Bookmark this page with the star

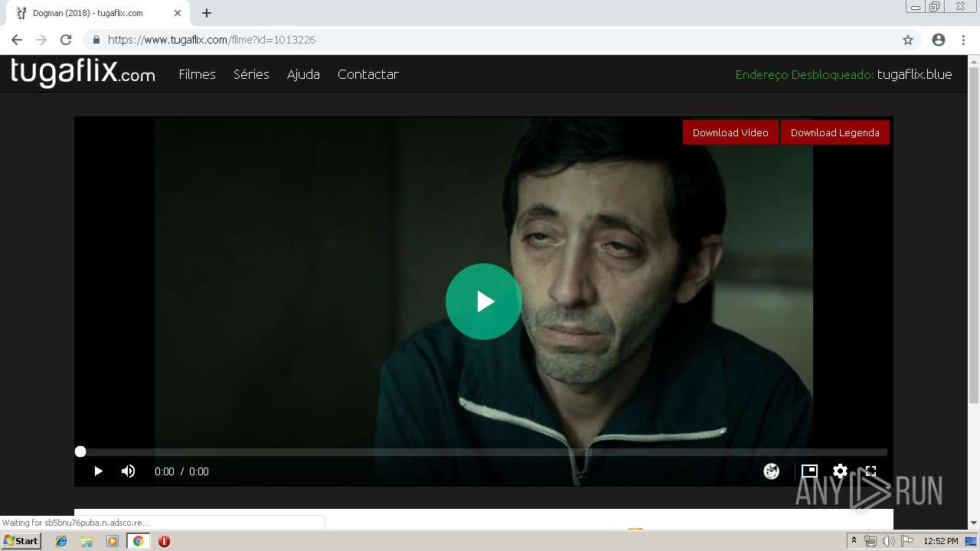click(908, 40)
